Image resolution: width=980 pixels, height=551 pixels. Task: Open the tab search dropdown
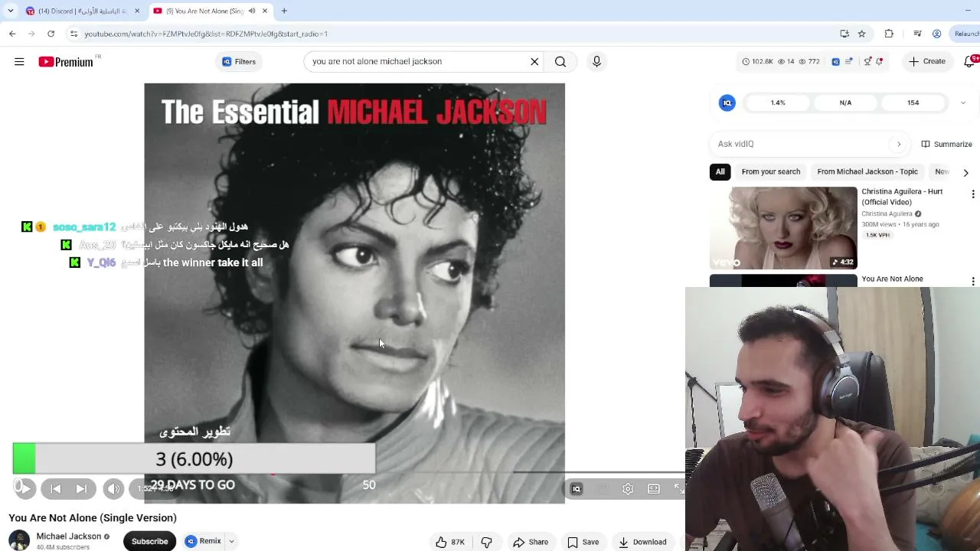pyautogui.click(x=10, y=11)
